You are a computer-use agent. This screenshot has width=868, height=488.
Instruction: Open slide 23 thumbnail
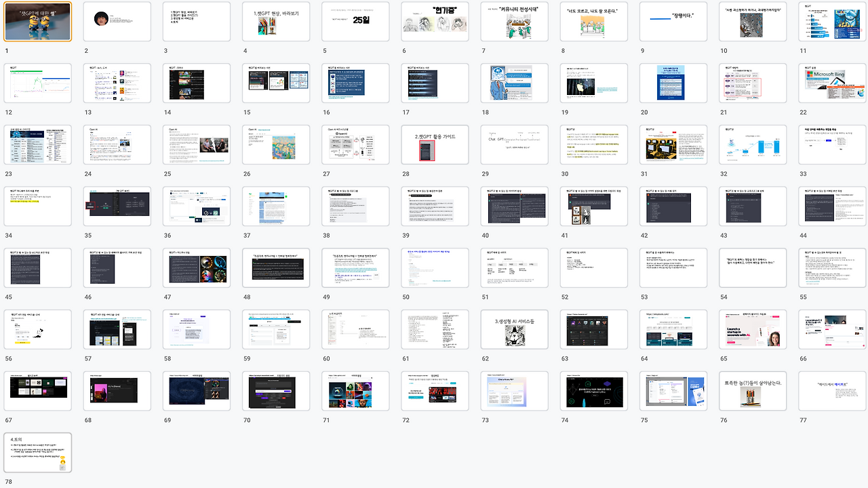click(38, 145)
